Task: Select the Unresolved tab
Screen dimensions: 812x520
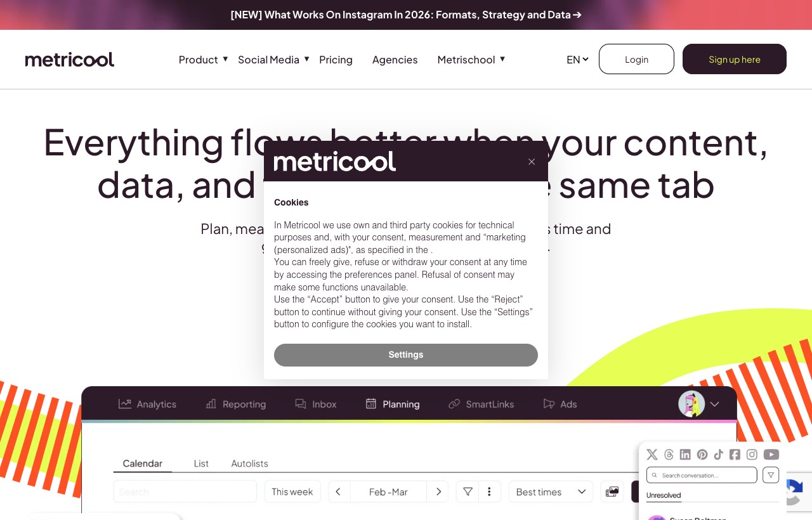Action: (x=664, y=495)
